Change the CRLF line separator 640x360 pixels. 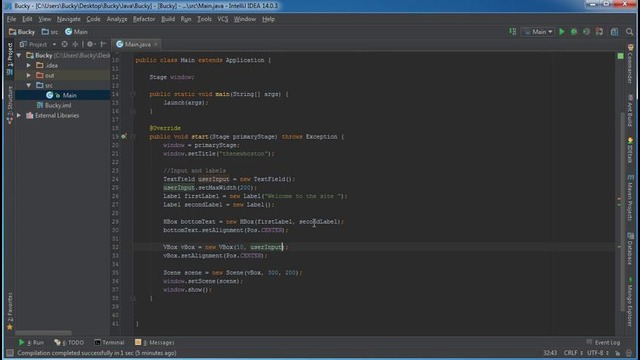pos(573,353)
